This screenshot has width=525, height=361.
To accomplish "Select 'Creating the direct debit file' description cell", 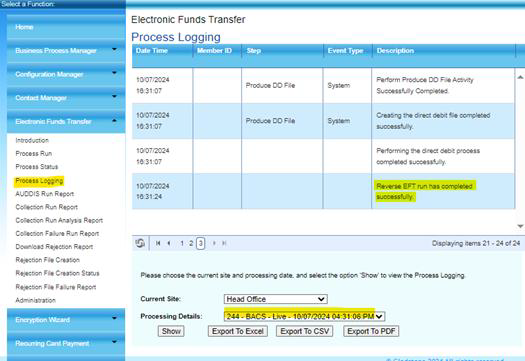I will 443,121.
